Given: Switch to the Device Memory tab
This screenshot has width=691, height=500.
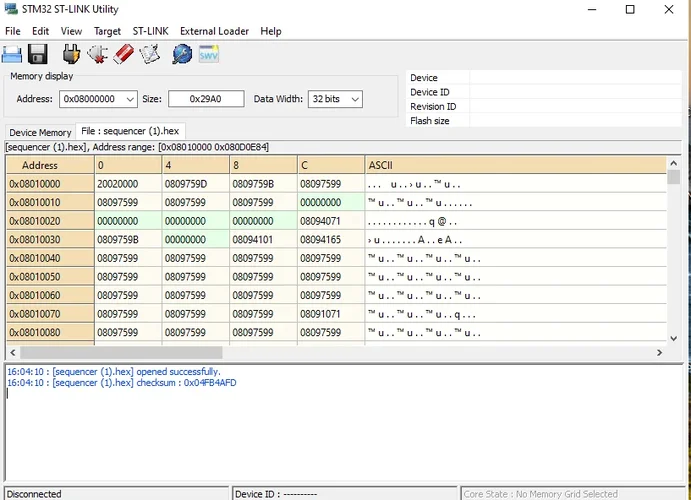Looking at the screenshot, I should [40, 132].
